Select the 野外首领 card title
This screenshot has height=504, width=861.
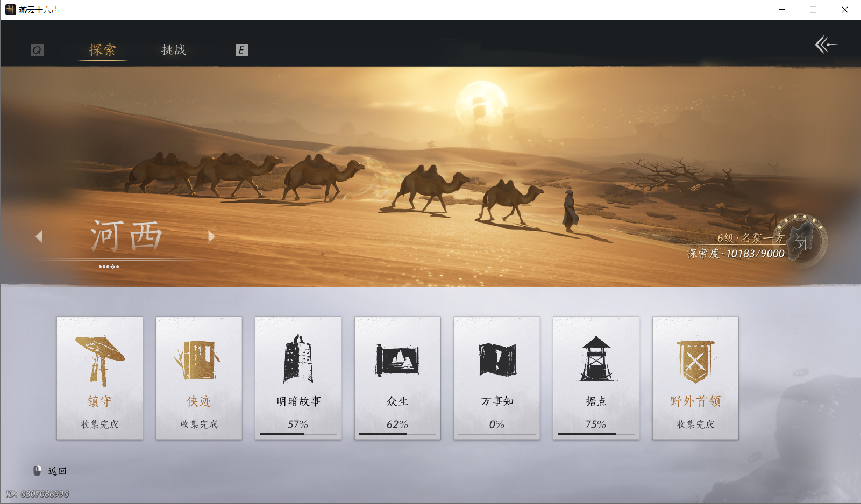click(x=695, y=401)
